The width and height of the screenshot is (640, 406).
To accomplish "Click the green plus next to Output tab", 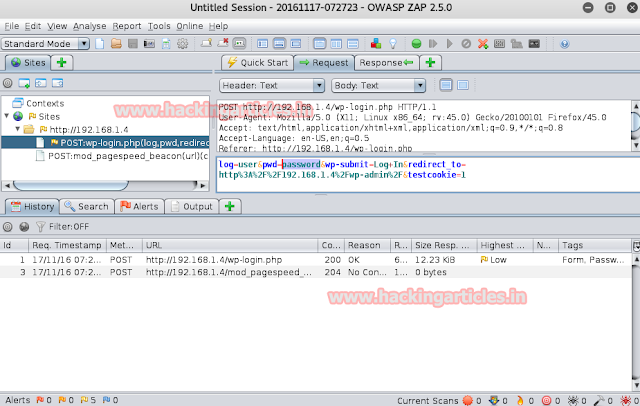I will [230, 206].
